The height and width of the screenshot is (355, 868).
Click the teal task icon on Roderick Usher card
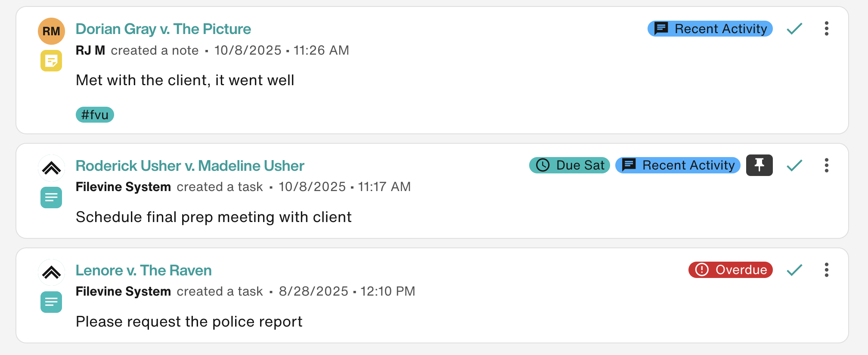[x=51, y=198]
